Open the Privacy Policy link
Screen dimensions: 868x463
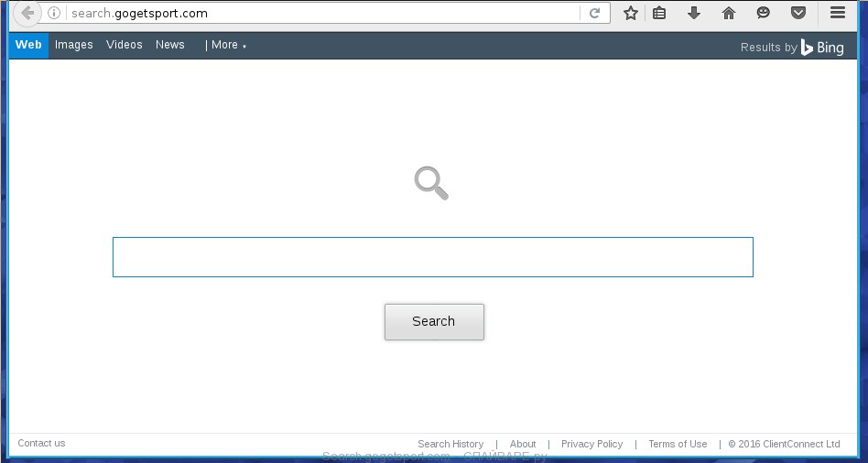point(591,444)
